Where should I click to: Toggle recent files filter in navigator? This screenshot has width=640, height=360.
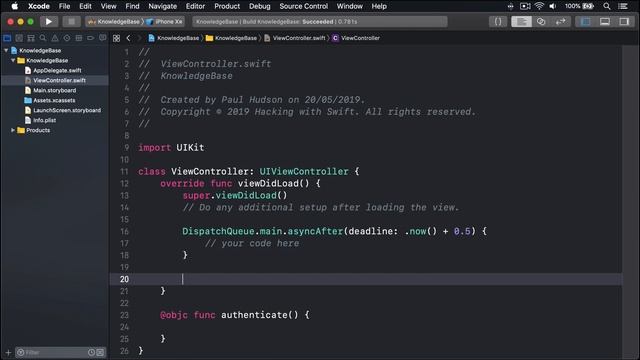pyautogui.click(x=91, y=352)
